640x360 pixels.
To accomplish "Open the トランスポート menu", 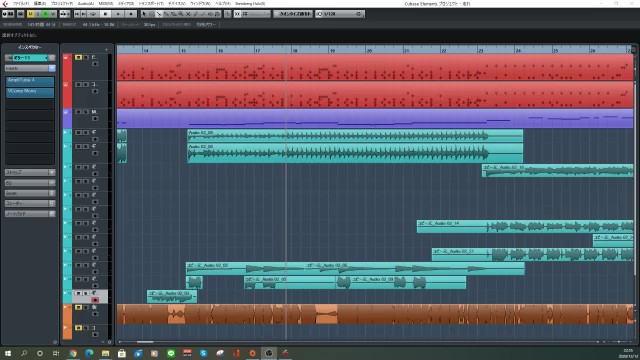I will click(x=151, y=4).
